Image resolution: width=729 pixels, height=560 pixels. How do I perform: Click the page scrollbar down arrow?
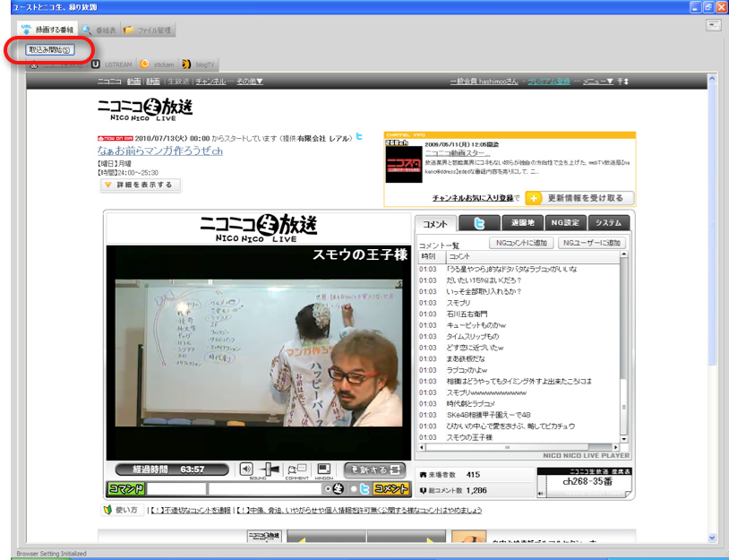pyautogui.click(x=712, y=538)
